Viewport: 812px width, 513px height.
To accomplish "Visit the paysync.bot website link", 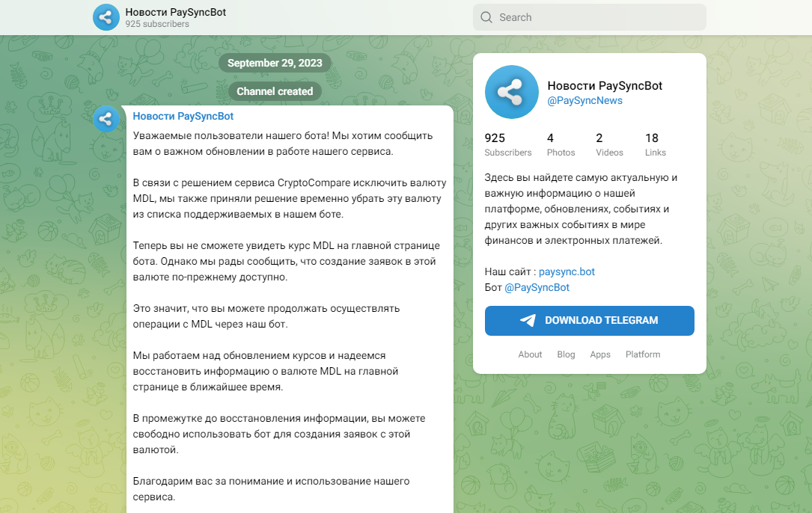I will [567, 271].
